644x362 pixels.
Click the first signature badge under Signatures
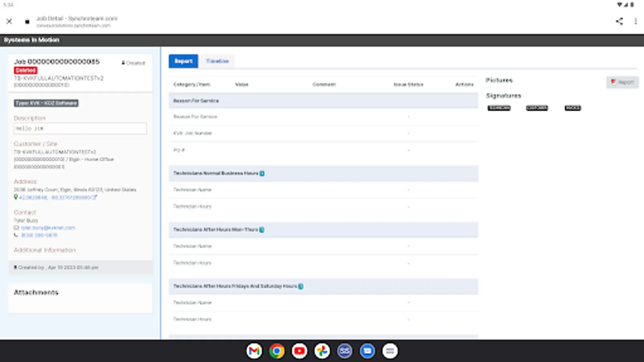(499, 108)
